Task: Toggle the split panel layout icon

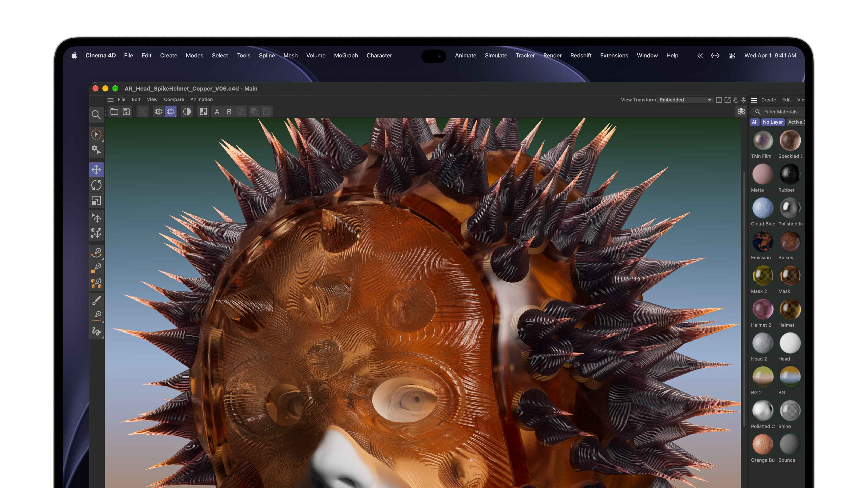Action: (x=719, y=100)
